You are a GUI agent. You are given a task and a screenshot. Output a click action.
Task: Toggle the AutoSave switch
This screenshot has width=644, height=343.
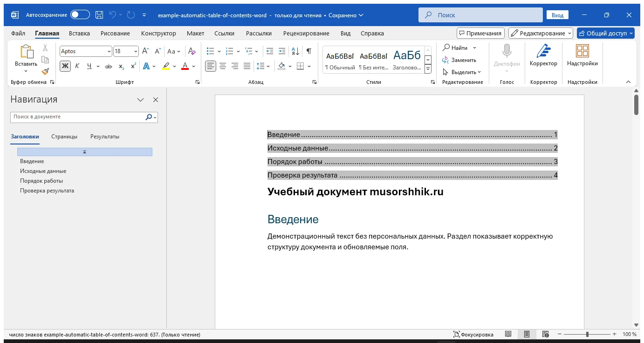(80, 15)
